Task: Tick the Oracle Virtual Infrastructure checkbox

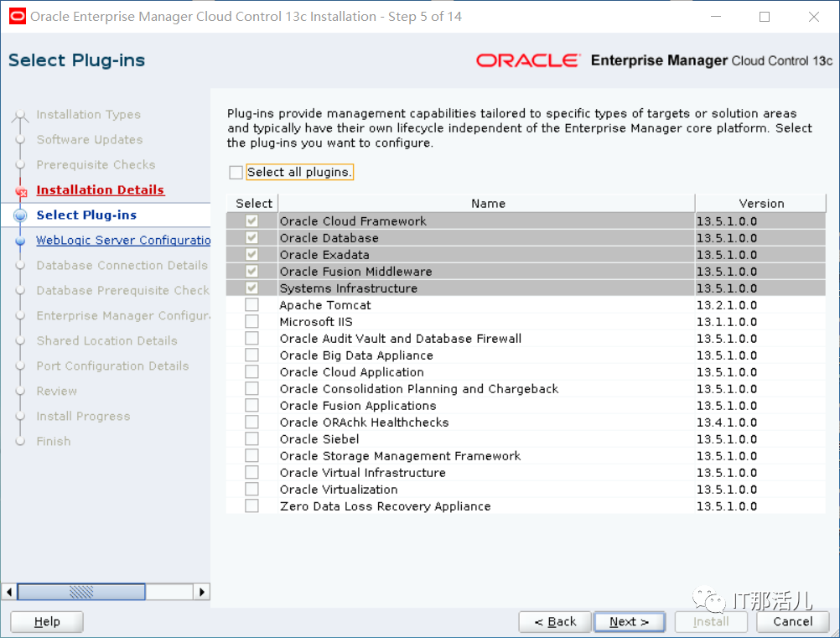Action: coord(251,473)
